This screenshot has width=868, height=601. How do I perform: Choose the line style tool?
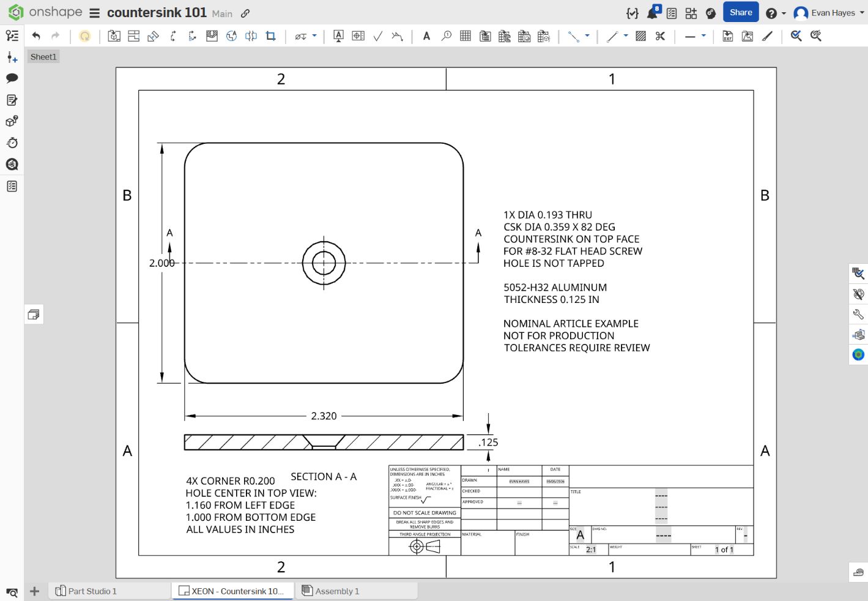pos(690,36)
